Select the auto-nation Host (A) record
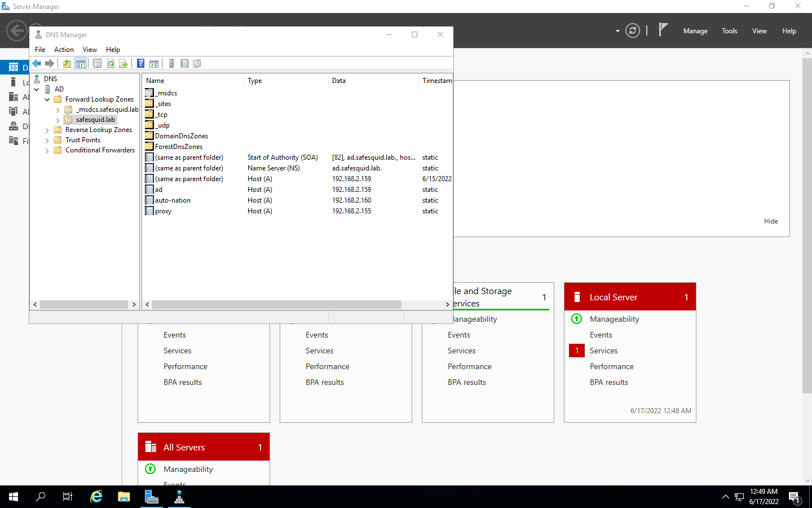812x508 pixels. (x=298, y=200)
